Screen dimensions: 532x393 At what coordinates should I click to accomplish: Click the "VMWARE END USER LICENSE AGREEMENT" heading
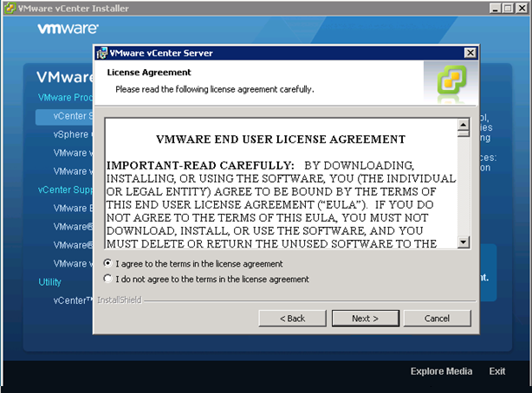pos(281,139)
